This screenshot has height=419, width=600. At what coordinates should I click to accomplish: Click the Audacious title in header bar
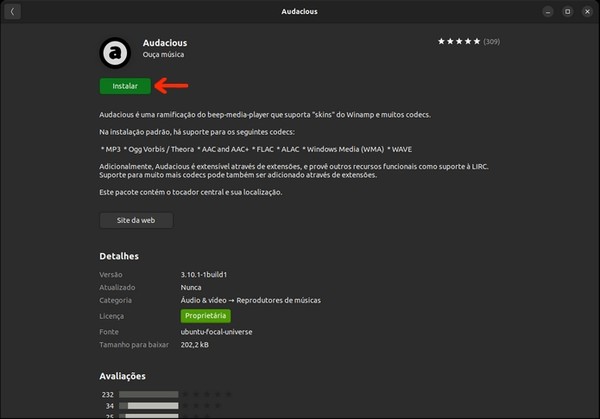(x=300, y=11)
